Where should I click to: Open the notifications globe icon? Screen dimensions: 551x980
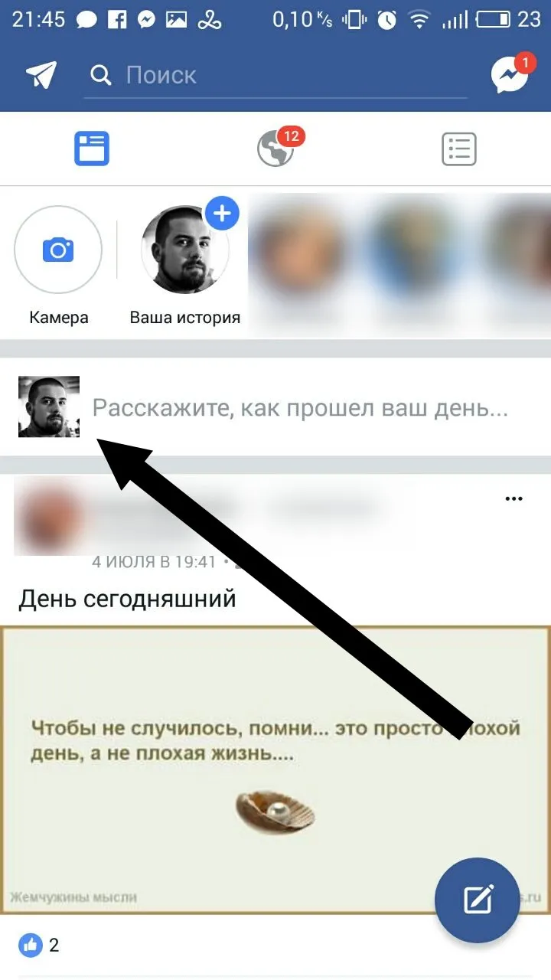click(275, 149)
